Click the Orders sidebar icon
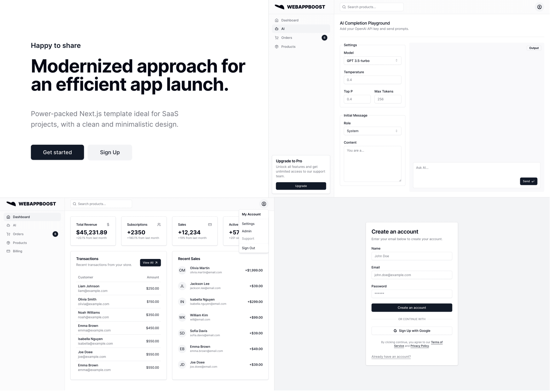 8,234
